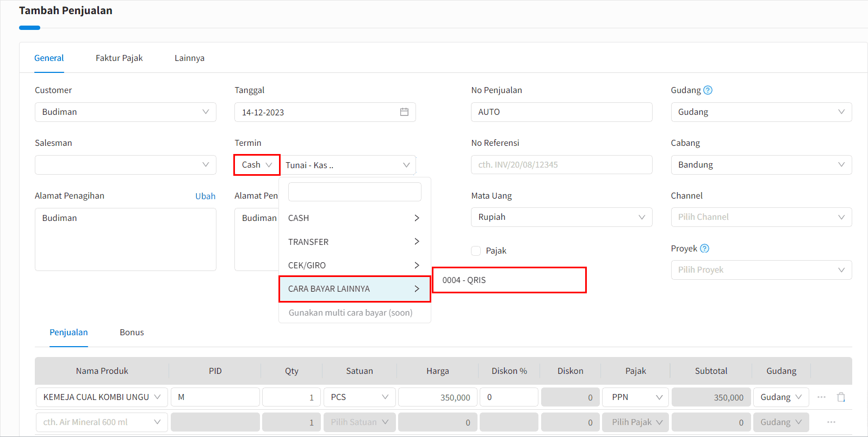Click the Ubah link for Alamat Penagihan
The height and width of the screenshot is (437, 868).
(x=205, y=196)
